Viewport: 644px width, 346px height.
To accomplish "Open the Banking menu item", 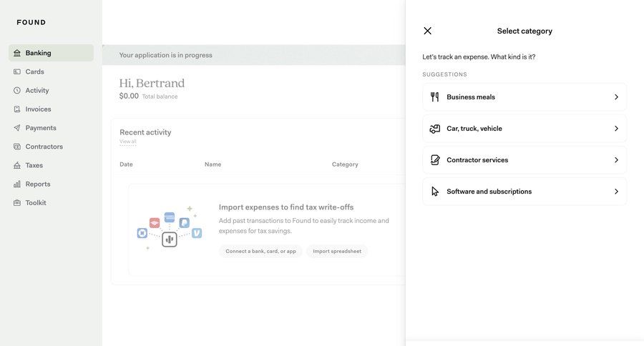I will pos(51,53).
